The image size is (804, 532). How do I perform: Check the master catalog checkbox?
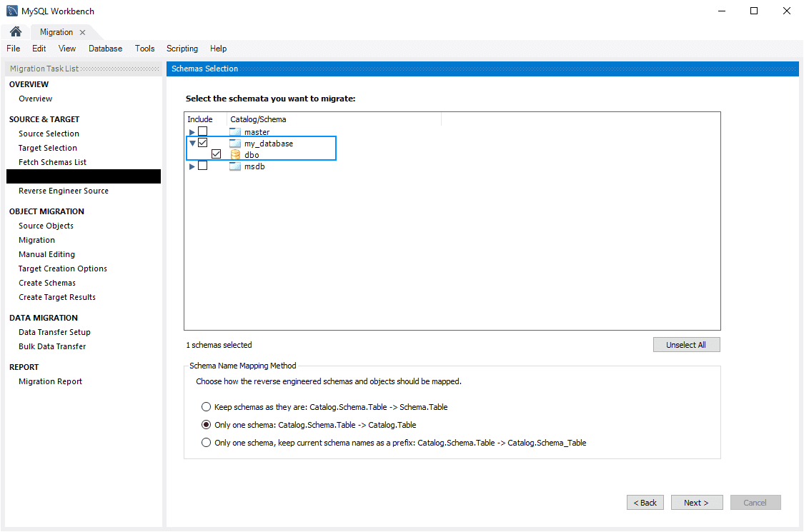203,132
